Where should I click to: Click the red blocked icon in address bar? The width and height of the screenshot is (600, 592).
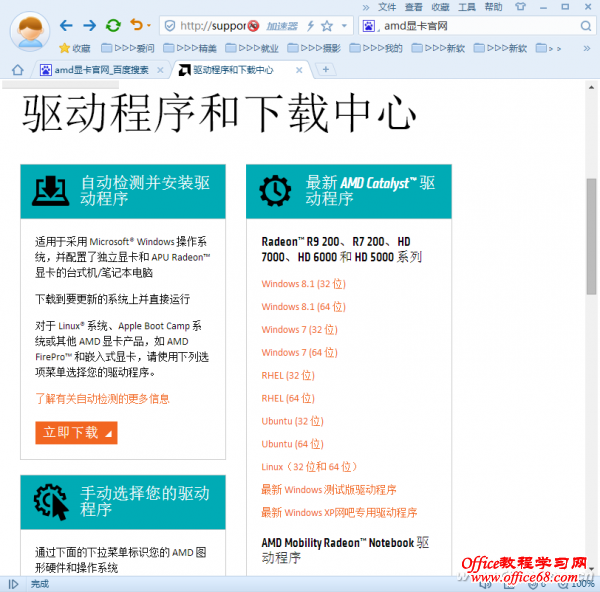(253, 26)
